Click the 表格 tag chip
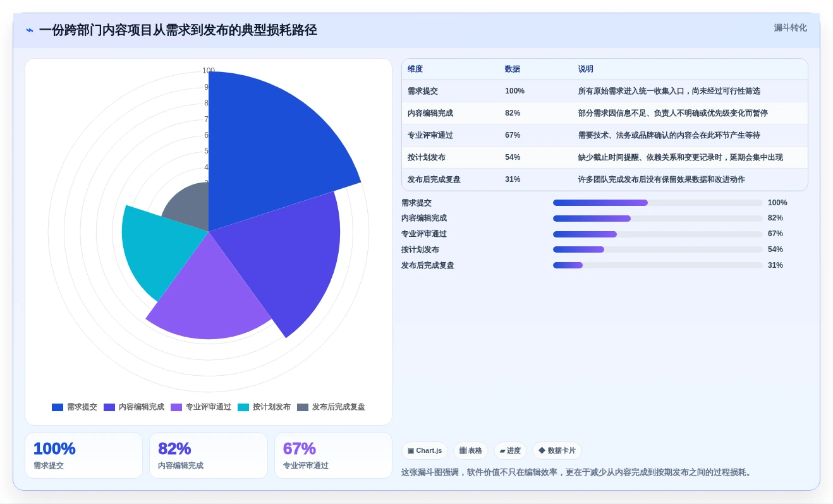This screenshot has height=504, width=833. point(471,450)
